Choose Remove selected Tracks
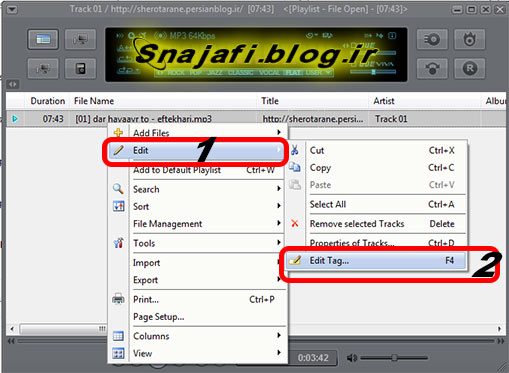 (x=376, y=224)
